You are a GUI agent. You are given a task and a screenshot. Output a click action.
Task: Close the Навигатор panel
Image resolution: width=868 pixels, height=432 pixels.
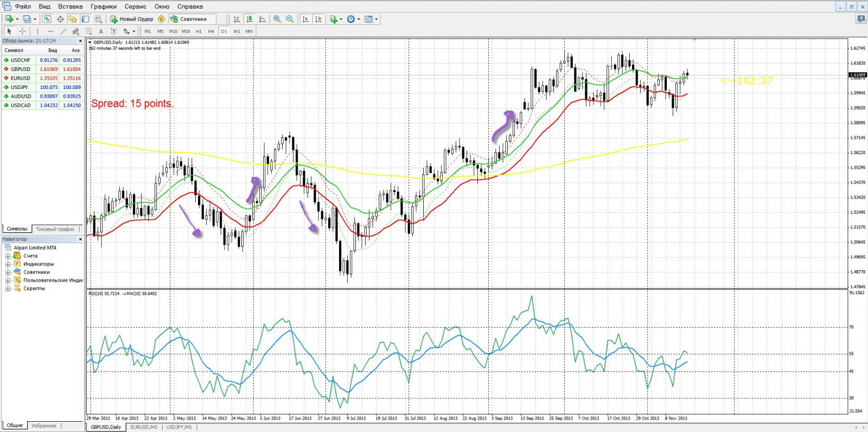point(80,239)
